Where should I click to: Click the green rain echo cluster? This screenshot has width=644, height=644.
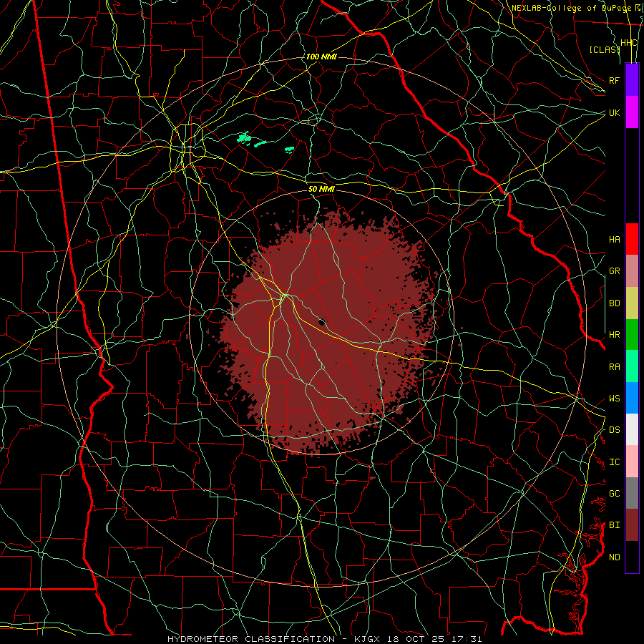tap(245, 138)
